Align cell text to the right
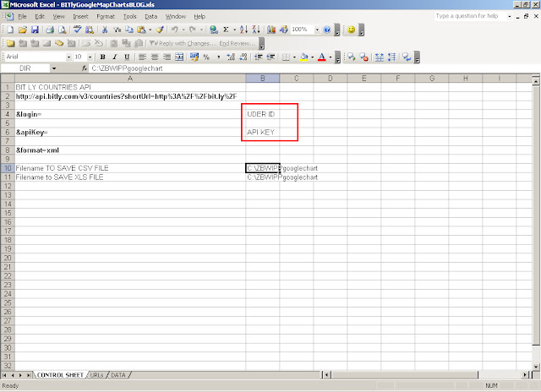Screen dimensions: 541x392 click(x=167, y=57)
